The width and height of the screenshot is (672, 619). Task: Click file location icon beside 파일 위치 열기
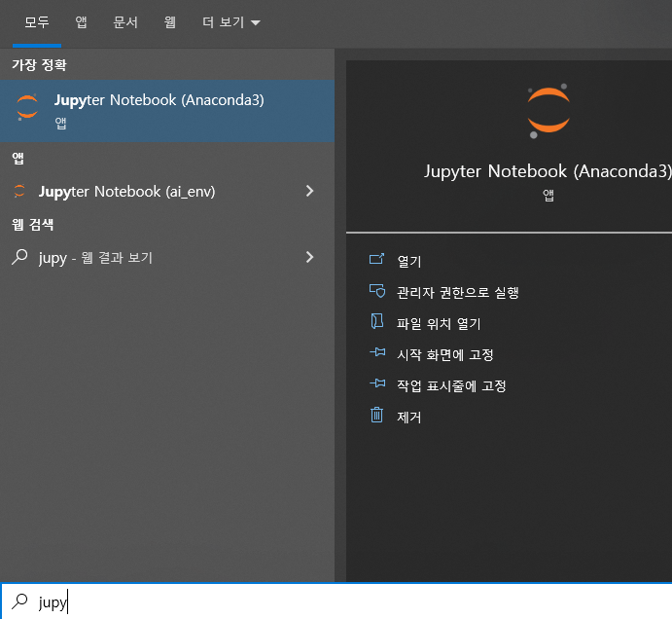376,321
